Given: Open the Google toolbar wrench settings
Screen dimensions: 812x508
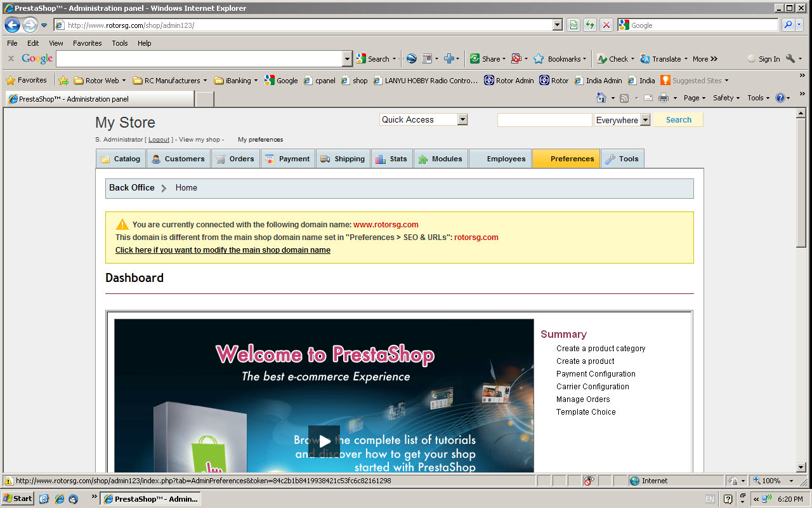Looking at the screenshot, I should 790,58.
